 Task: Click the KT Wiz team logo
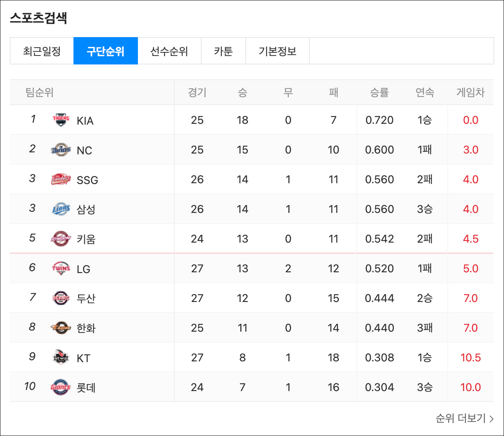[x=61, y=357]
